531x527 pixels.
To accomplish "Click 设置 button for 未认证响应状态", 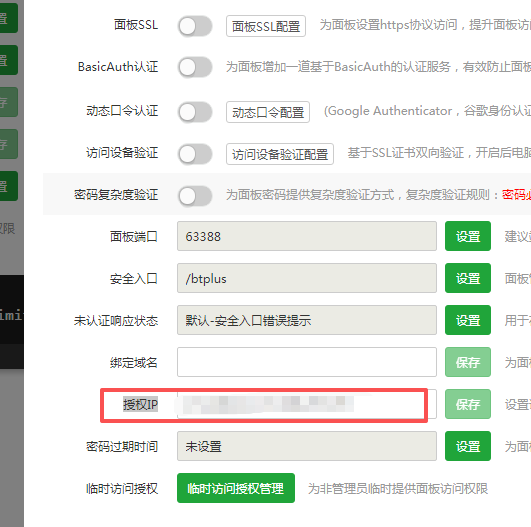I will point(468,320).
